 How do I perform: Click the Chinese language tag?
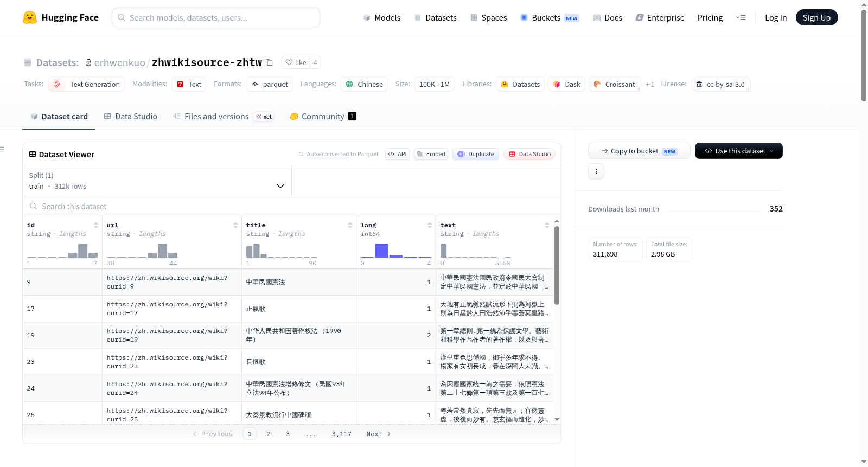pos(364,84)
